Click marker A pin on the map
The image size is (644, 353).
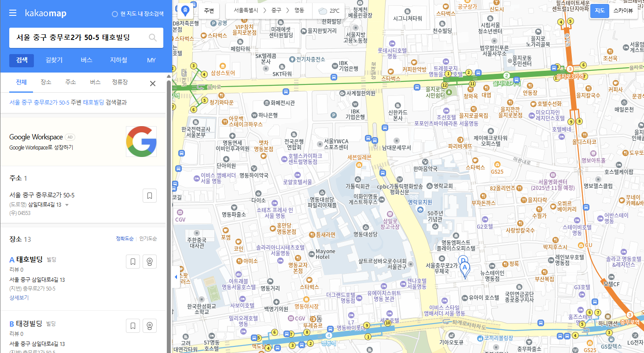tap(465, 269)
